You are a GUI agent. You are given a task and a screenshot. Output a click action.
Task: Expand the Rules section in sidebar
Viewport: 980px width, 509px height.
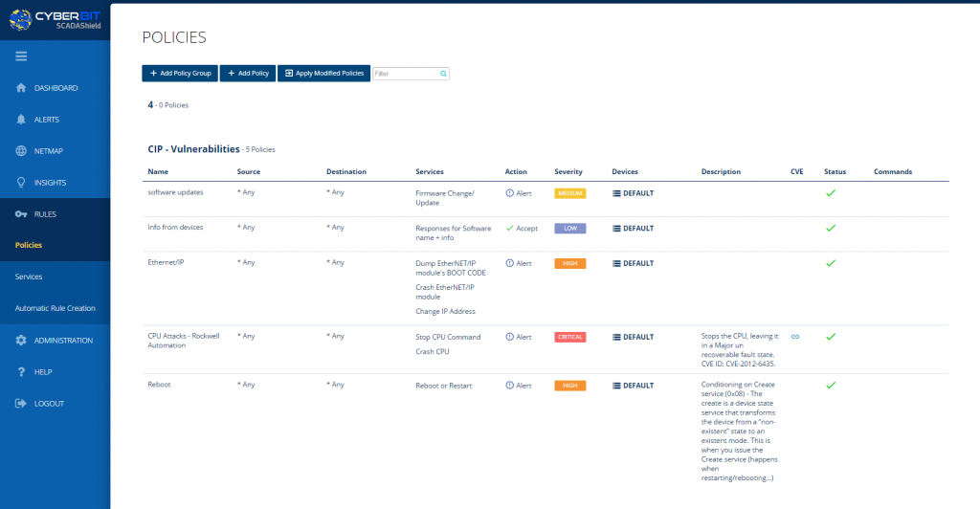point(45,214)
